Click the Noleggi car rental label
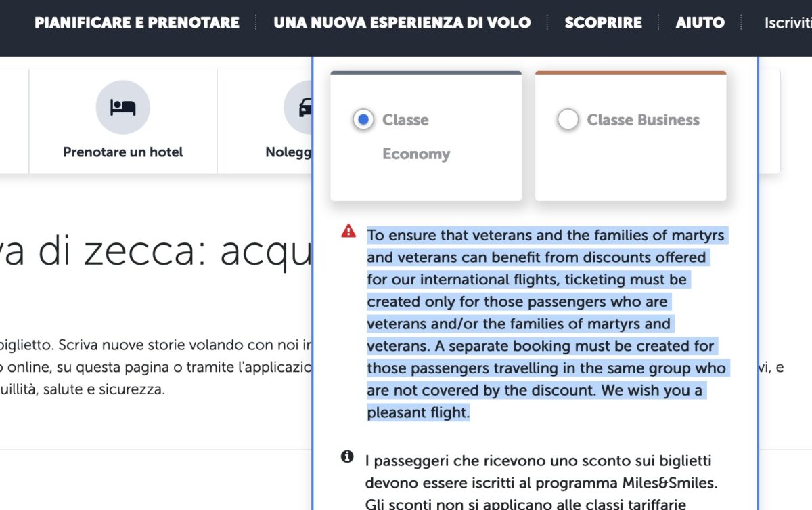Image resolution: width=812 pixels, height=510 pixels. pyautogui.click(x=288, y=152)
